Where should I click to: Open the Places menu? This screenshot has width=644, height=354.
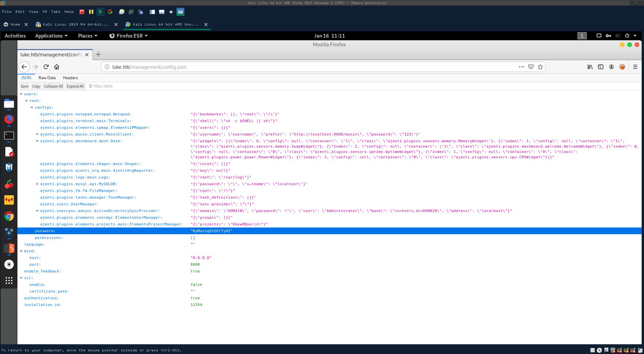point(88,36)
